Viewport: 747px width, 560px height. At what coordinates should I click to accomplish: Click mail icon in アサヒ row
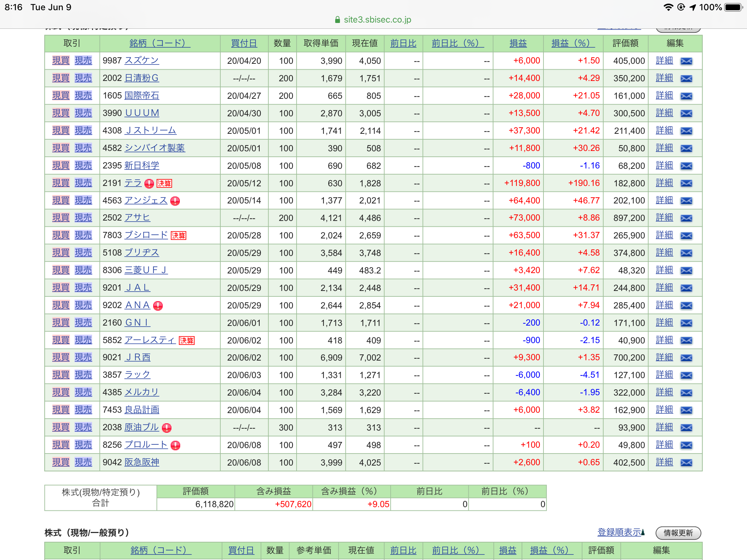[x=686, y=218]
